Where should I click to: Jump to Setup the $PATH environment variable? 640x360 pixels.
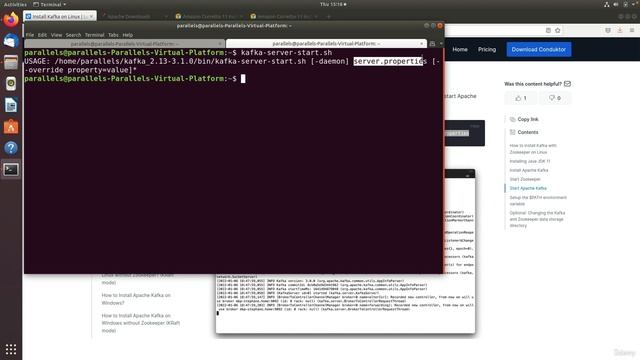538,200
